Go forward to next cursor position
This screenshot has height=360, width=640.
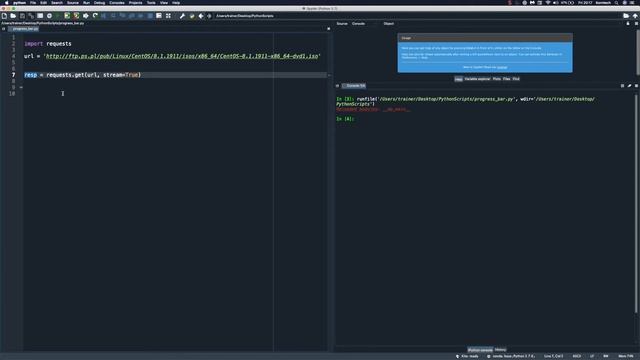click(209, 16)
